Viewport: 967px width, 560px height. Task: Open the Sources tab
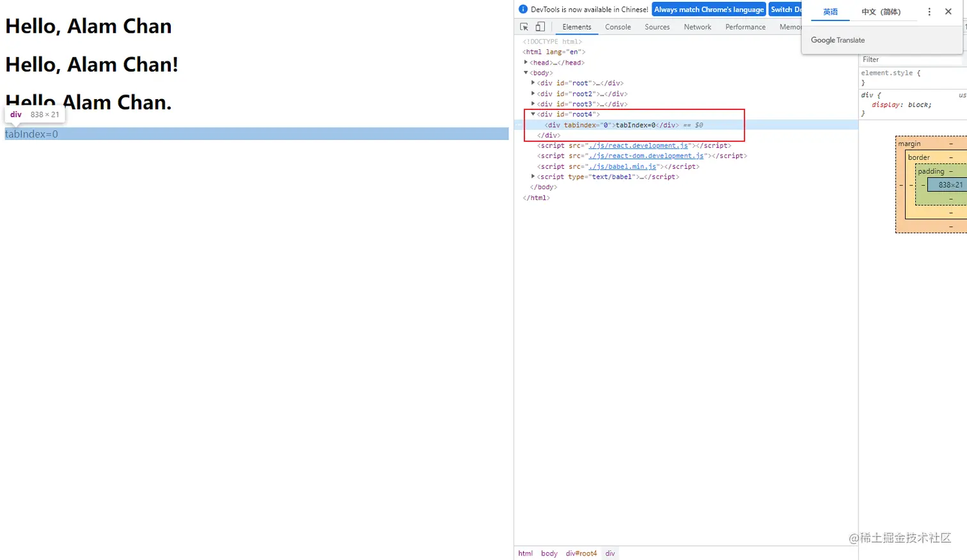point(657,27)
